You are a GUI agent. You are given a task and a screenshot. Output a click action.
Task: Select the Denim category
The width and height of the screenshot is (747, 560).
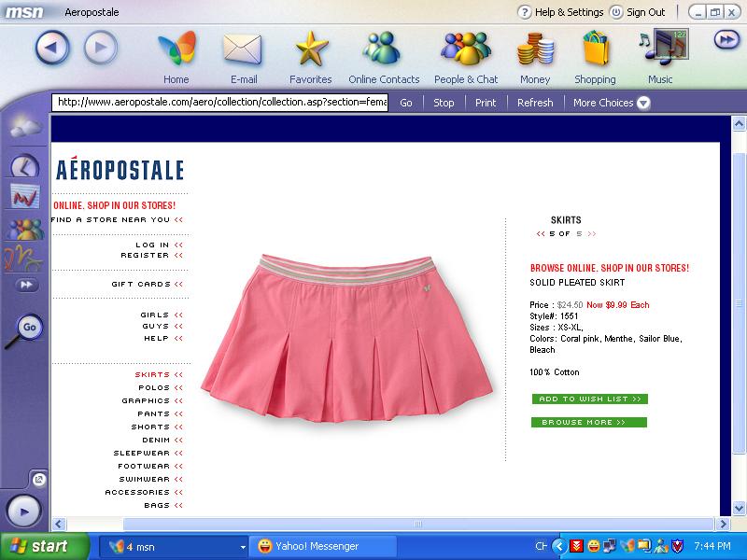click(162, 440)
